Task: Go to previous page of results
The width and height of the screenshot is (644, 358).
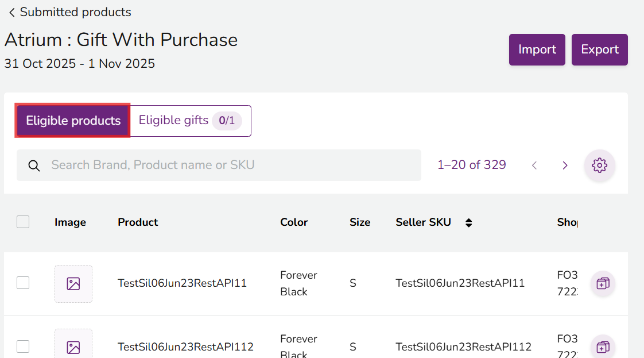Action: tap(534, 165)
